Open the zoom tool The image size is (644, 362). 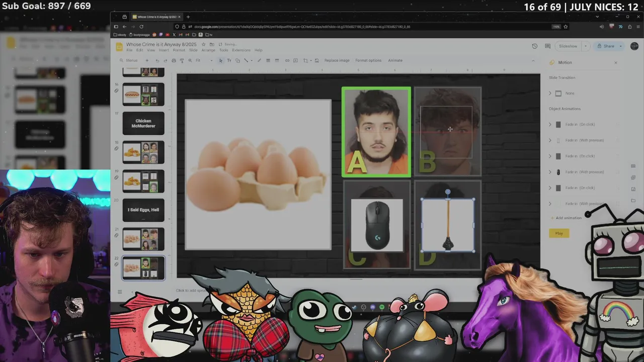tap(190, 60)
